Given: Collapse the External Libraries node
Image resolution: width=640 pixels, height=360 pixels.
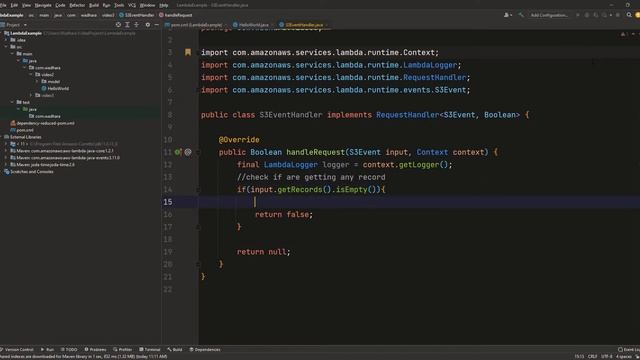Looking at the screenshot, I should coord(2,137).
